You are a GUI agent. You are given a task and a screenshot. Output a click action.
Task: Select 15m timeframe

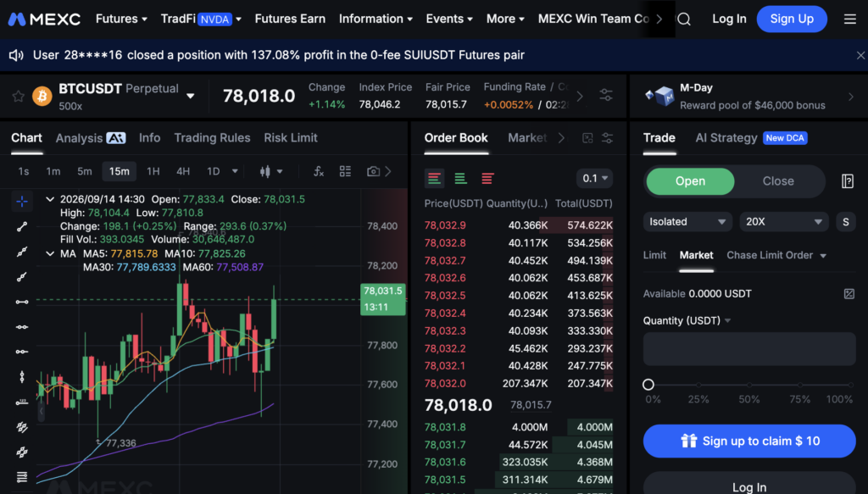[119, 171]
